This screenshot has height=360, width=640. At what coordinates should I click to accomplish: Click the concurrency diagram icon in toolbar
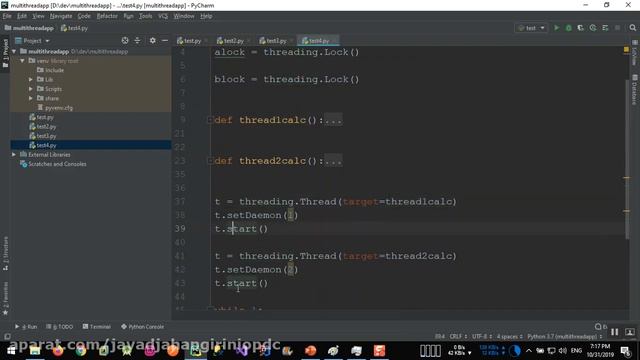pyautogui.click(x=605, y=28)
